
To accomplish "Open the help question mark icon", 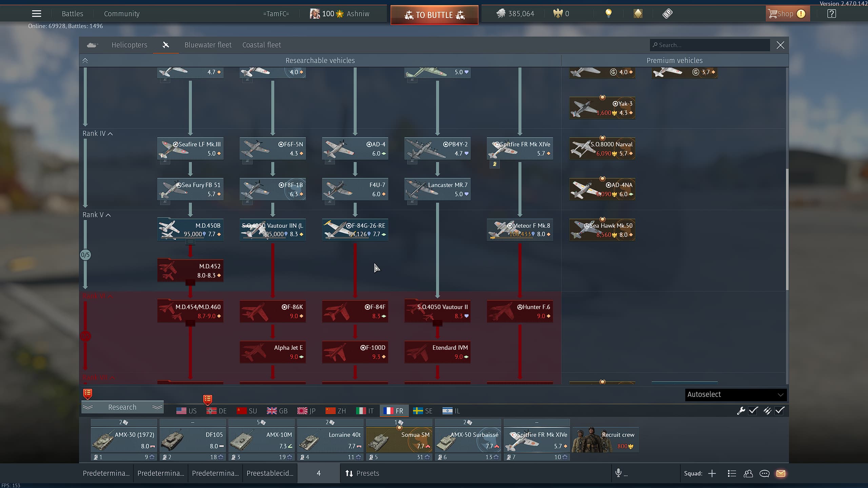I will [831, 14].
